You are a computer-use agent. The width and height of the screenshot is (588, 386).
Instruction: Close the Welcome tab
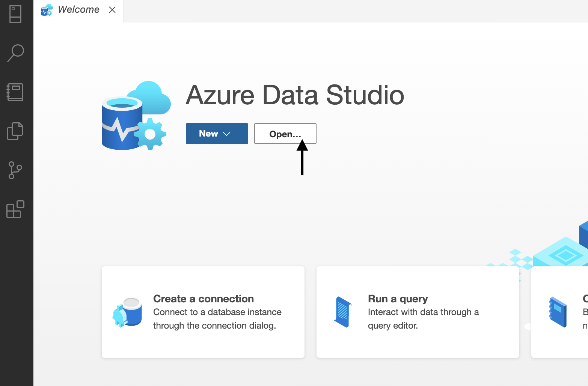click(112, 10)
